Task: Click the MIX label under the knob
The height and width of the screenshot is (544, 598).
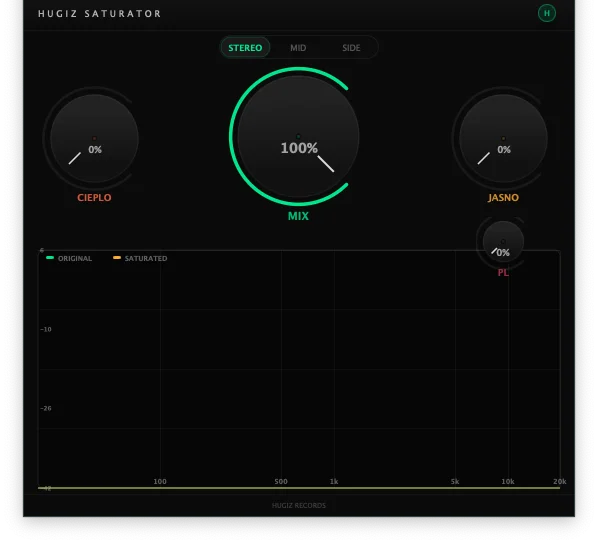Action: 298,216
